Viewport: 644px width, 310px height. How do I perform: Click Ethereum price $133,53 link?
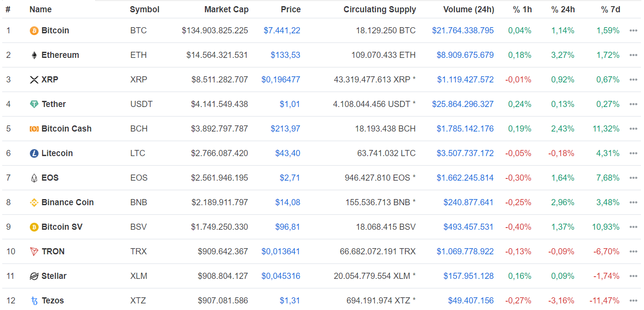pyautogui.click(x=285, y=55)
